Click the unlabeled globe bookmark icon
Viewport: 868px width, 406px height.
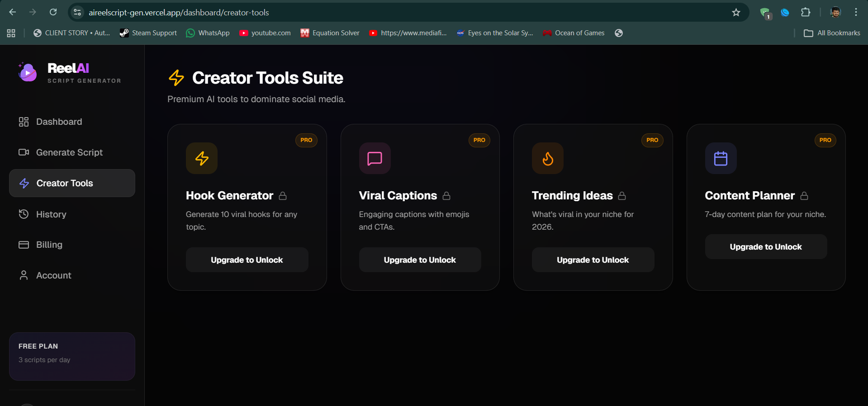click(x=619, y=33)
